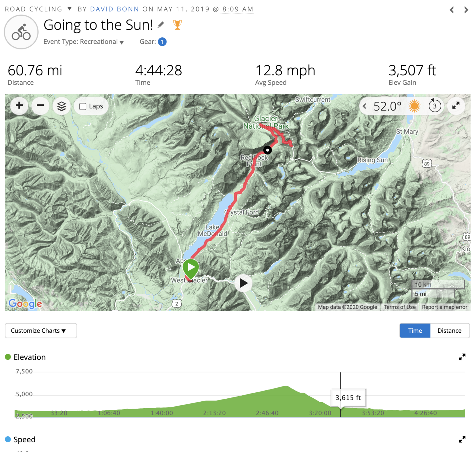This screenshot has height=452, width=476.
Task: Toggle the Elevation series green dot
Action: pos(8,357)
